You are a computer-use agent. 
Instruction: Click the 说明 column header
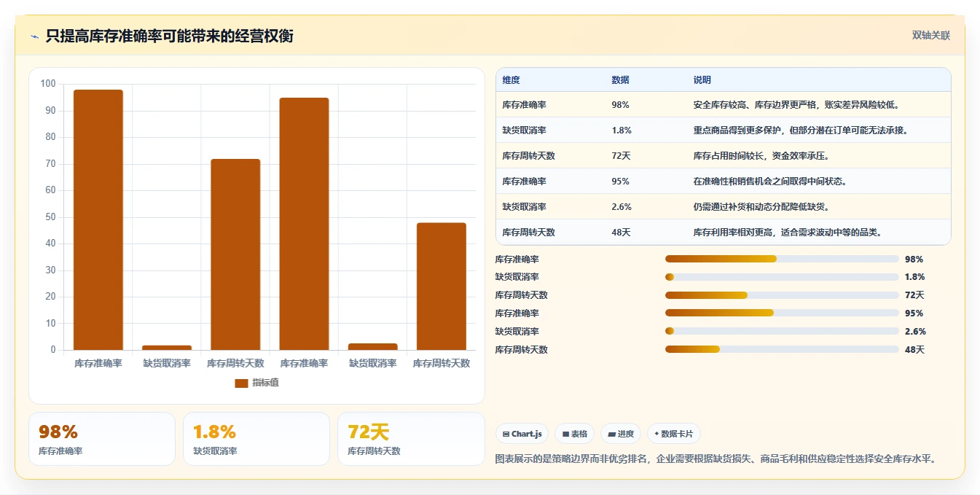(702, 80)
